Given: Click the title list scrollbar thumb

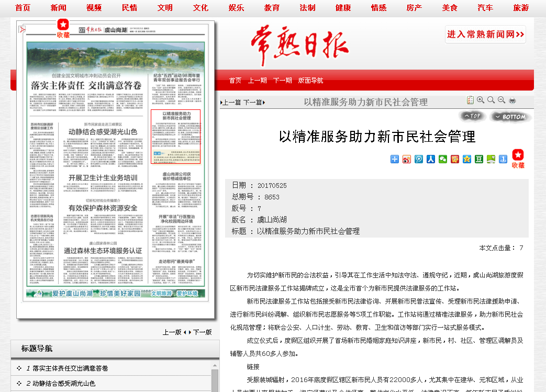Looking at the screenshot, I should coord(215,381).
